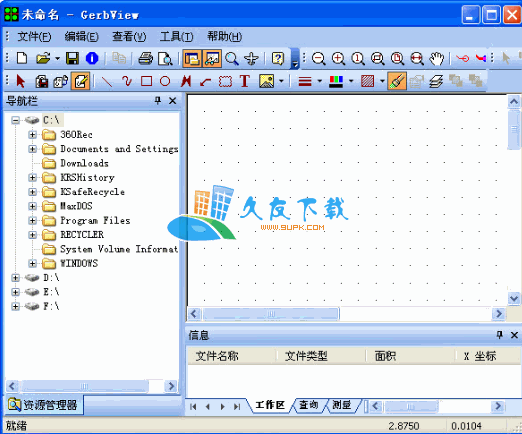
Task: Open the open-file dropdown arrow
Action: [x=57, y=59]
